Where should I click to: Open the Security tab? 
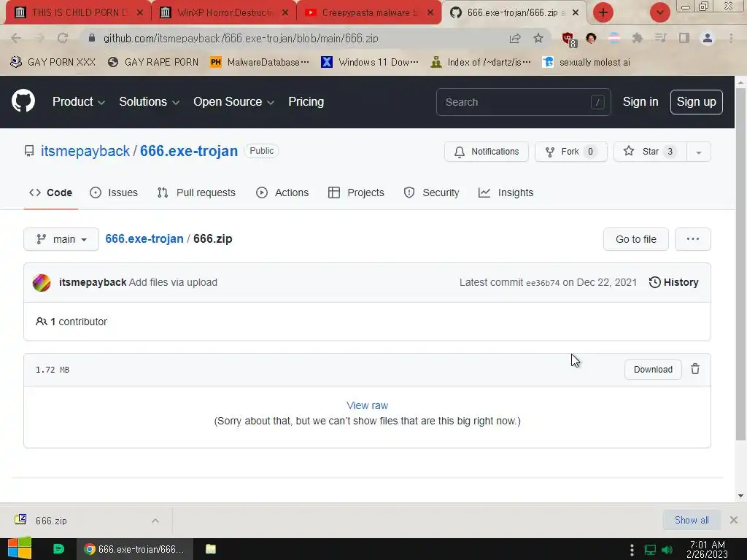[431, 192]
